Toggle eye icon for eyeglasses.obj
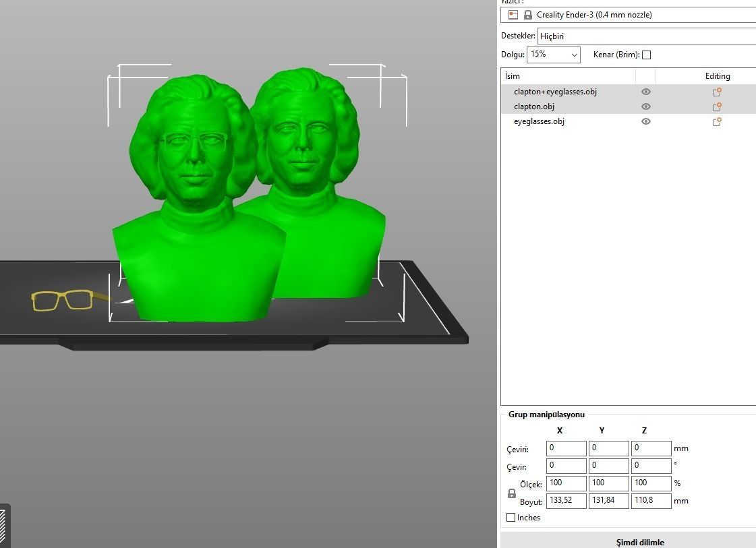756x548 pixels. pyautogui.click(x=646, y=121)
